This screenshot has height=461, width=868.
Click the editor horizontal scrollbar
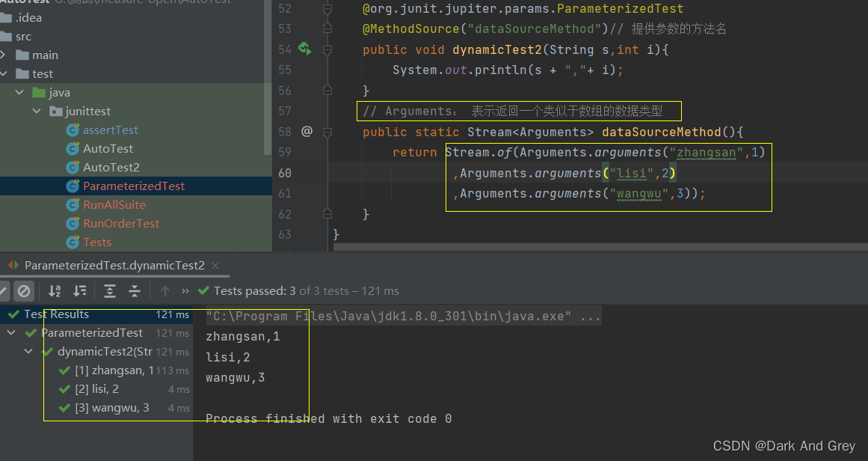(x=600, y=247)
